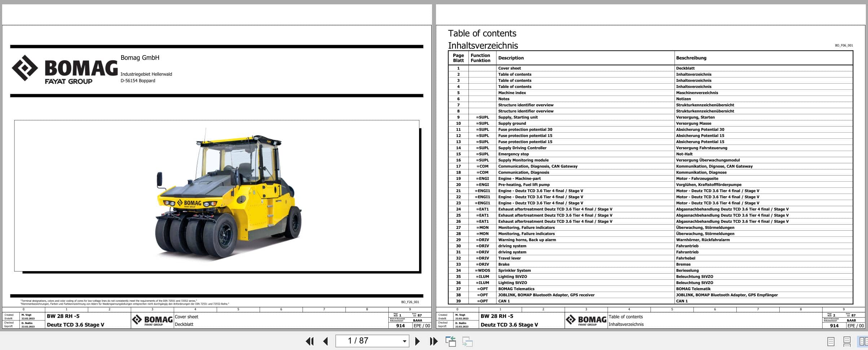868x350 pixels.
Task: Select 'Not-Halt' German description cell
Action: [684, 154]
